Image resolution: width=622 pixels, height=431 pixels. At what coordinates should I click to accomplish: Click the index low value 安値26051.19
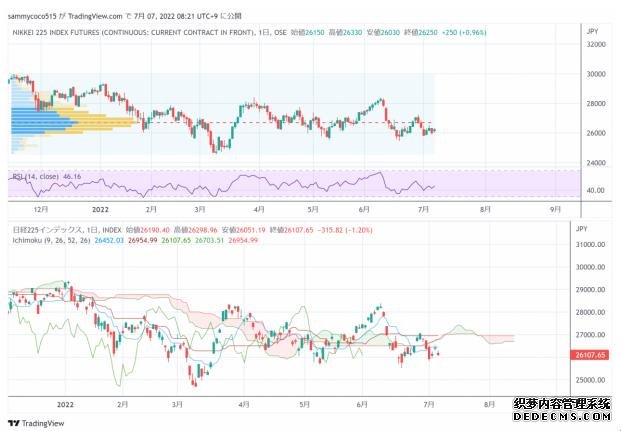pyautogui.click(x=244, y=230)
